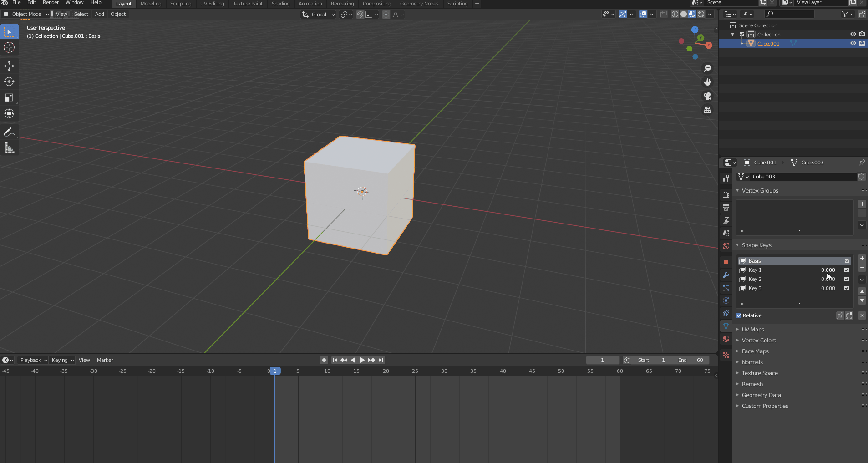Hide Cube.001 in the outliner
The height and width of the screenshot is (463, 868).
[852, 43]
